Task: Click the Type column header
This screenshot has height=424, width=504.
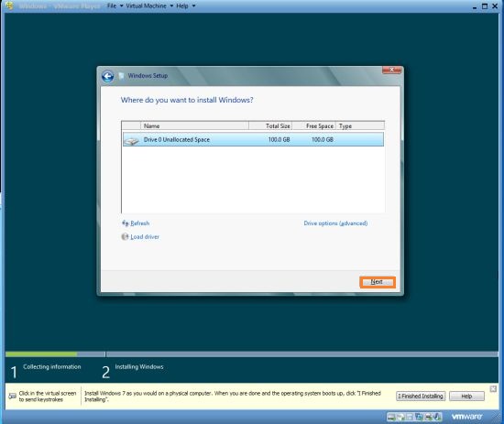Action: point(360,125)
